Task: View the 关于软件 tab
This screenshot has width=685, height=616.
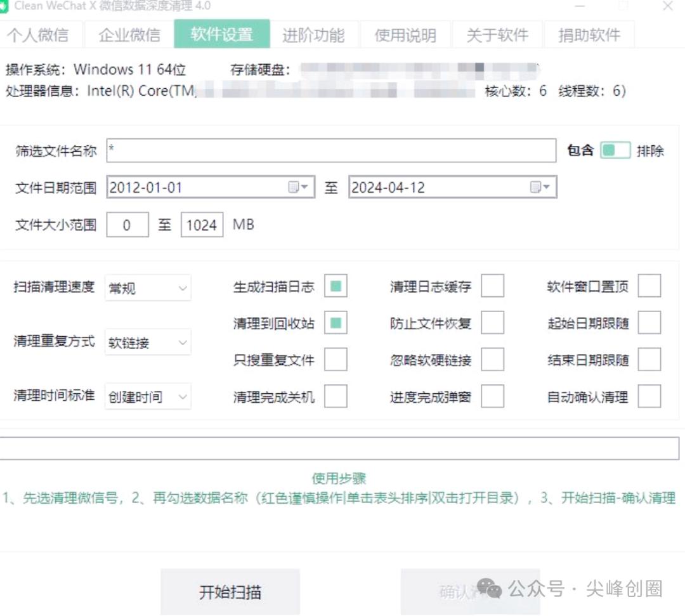Action: pos(498,35)
